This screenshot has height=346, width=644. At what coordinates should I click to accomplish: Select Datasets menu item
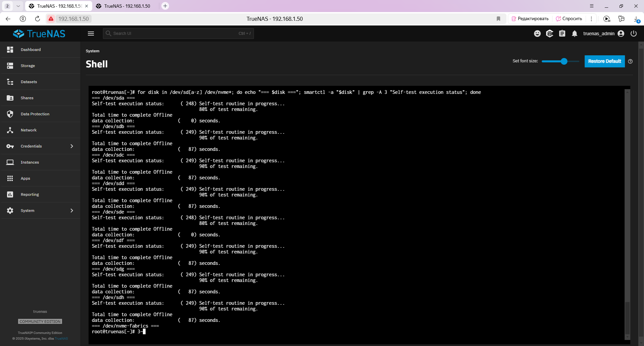(x=40, y=82)
